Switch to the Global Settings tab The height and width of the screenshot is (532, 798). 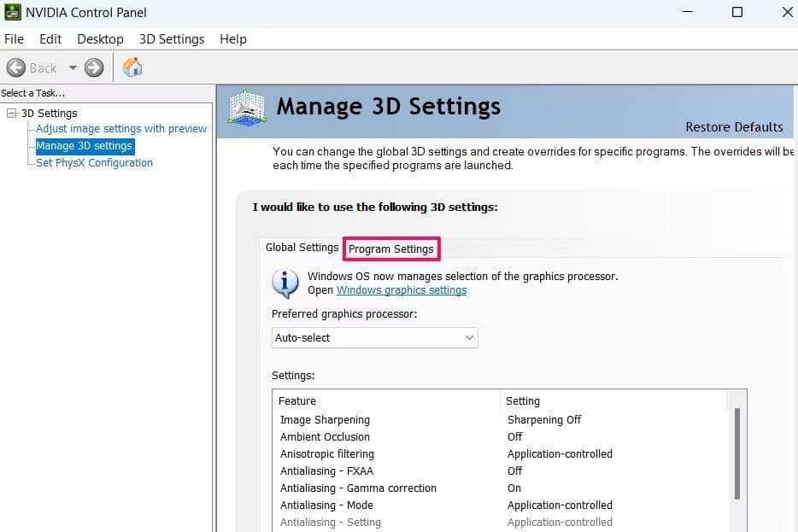point(302,247)
